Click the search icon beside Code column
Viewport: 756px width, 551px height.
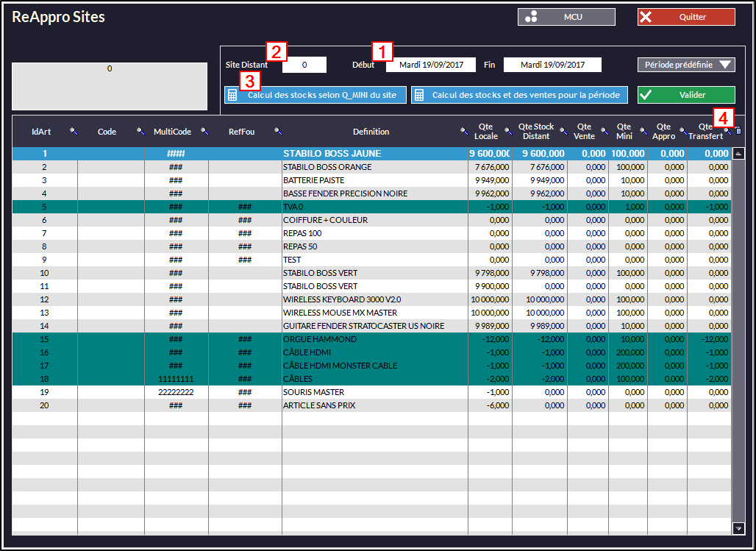pos(140,131)
